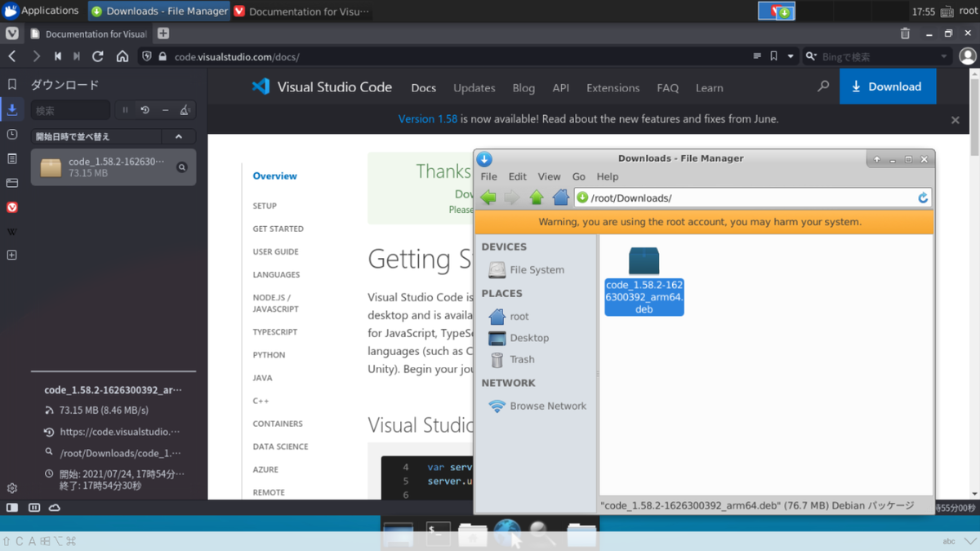The height and width of the screenshot is (551, 980).
Task: Toggle the Vivaldi side panel visibility
Action: pos(12,507)
